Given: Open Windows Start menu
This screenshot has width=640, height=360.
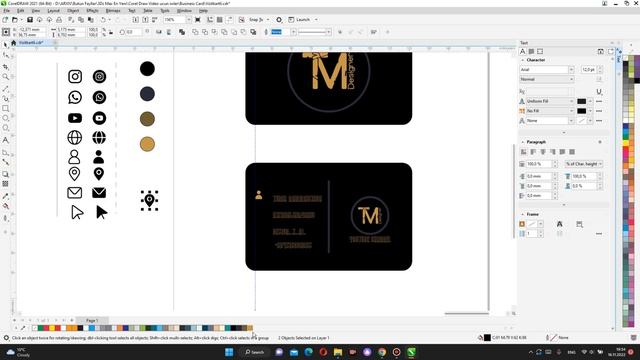Looking at the screenshot, I should pos(229,352).
